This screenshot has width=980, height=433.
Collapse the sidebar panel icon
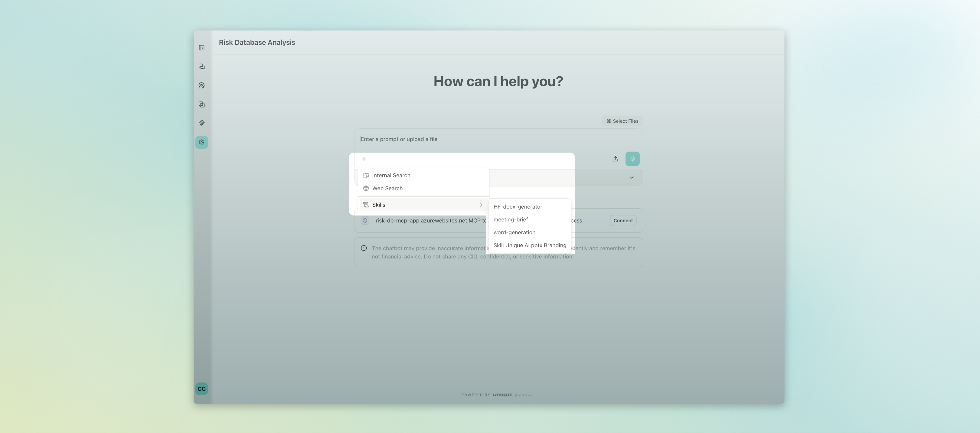(x=202, y=48)
